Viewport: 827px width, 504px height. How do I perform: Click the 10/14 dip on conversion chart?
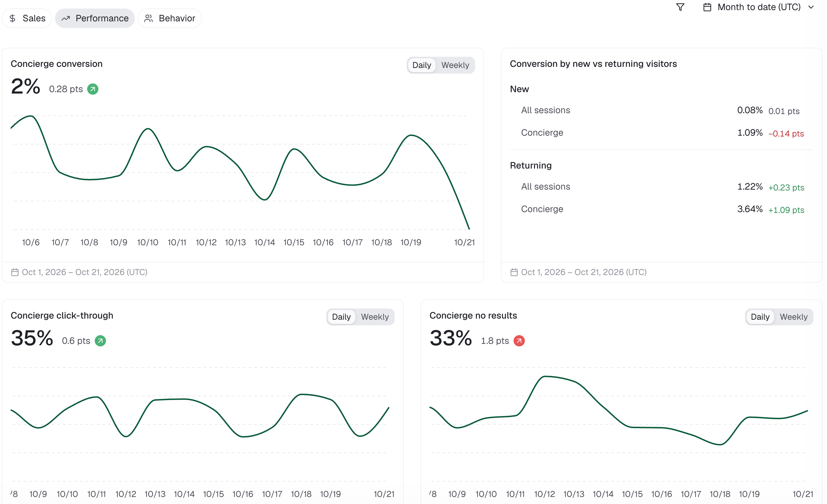(265, 199)
